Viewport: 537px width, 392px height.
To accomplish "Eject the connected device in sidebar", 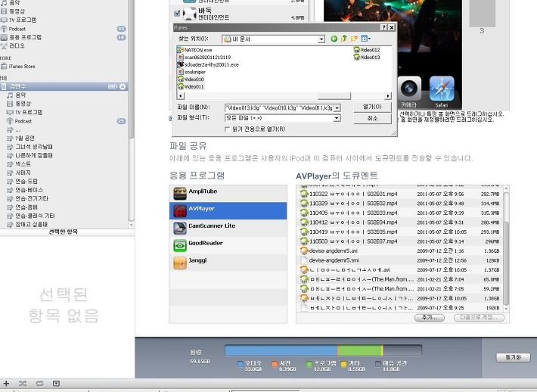I will point(123,87).
